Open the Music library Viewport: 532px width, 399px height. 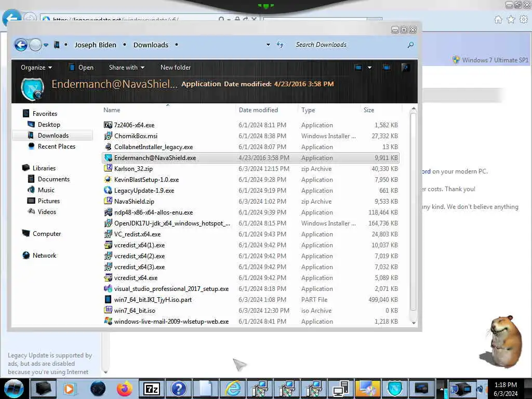pos(46,190)
